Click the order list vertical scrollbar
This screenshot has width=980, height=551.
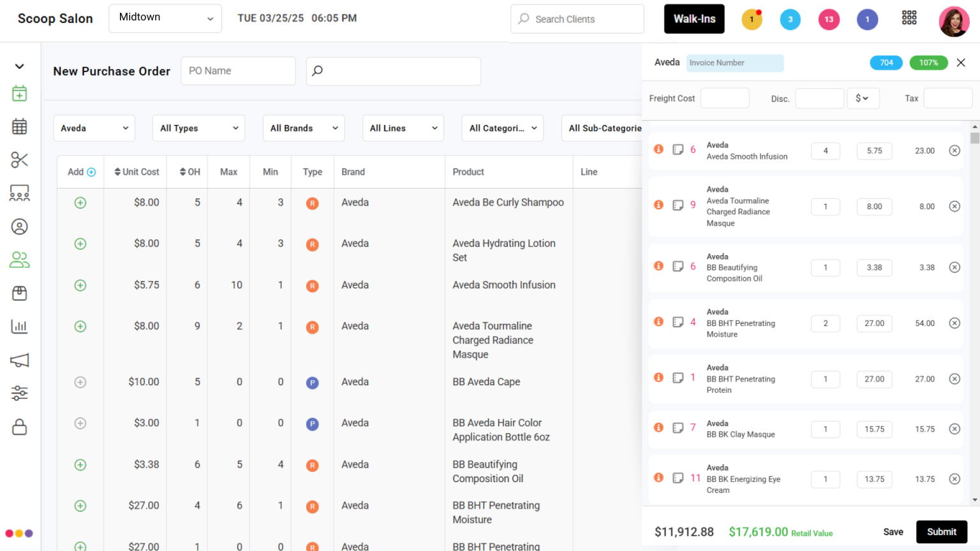(x=974, y=312)
